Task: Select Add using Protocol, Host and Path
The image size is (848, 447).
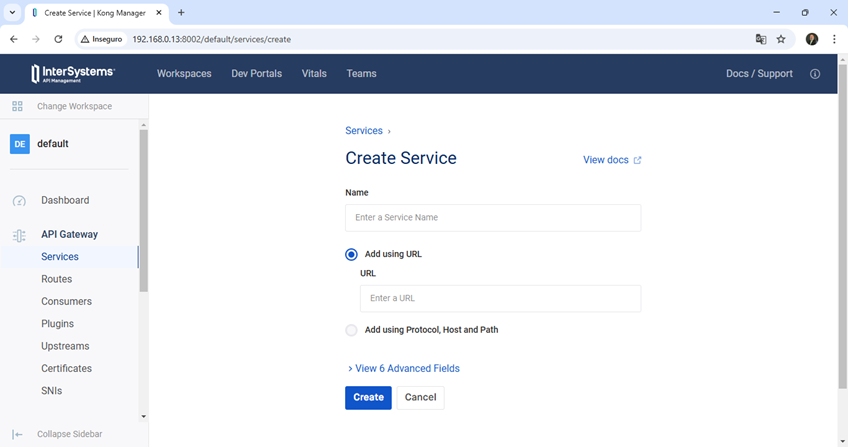Action: [351, 330]
